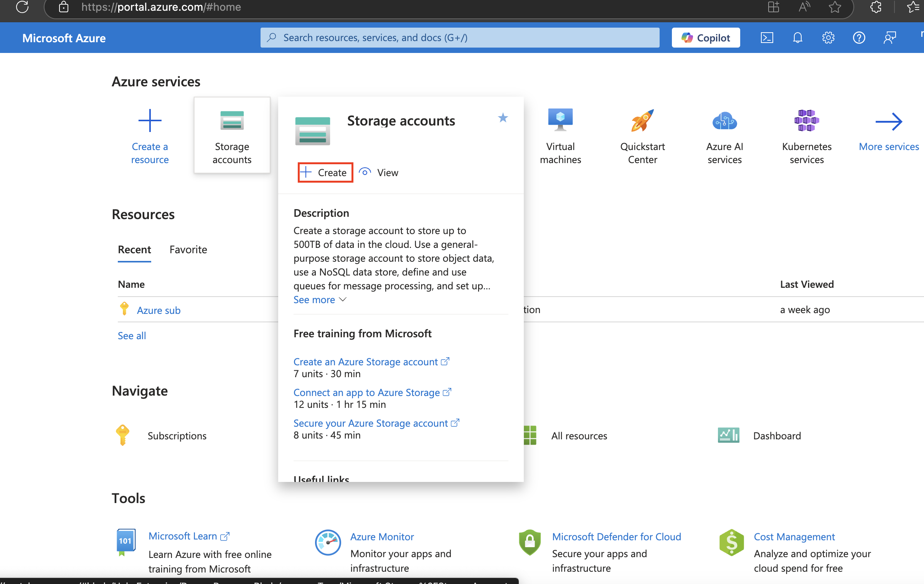This screenshot has height=584, width=924.
Task: Open Storage accounts service tile
Action: (x=232, y=135)
